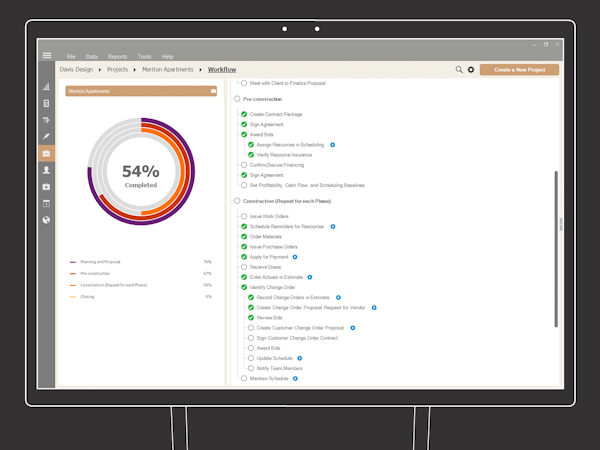Open the person contacts sidebar icon
The width and height of the screenshot is (600, 450).
click(x=47, y=170)
